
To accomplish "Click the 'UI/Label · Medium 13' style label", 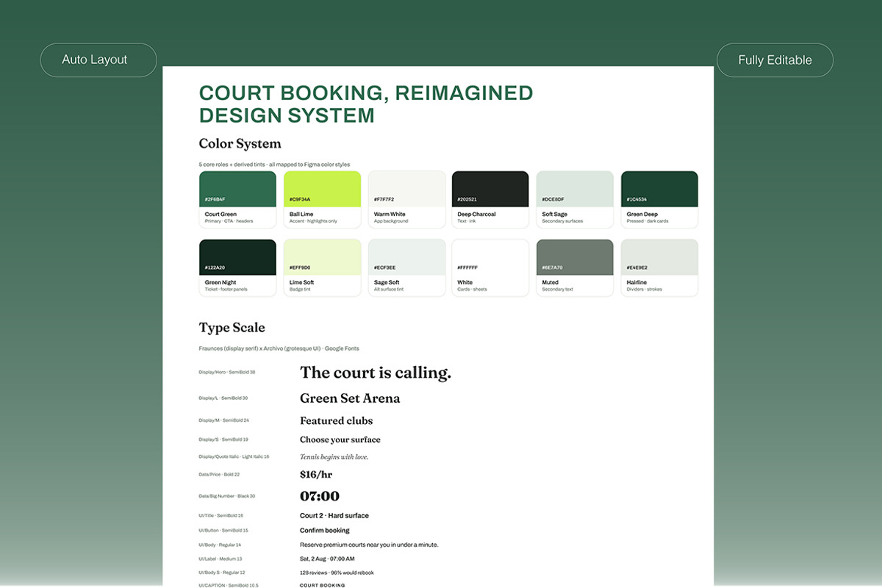I will tap(220, 559).
